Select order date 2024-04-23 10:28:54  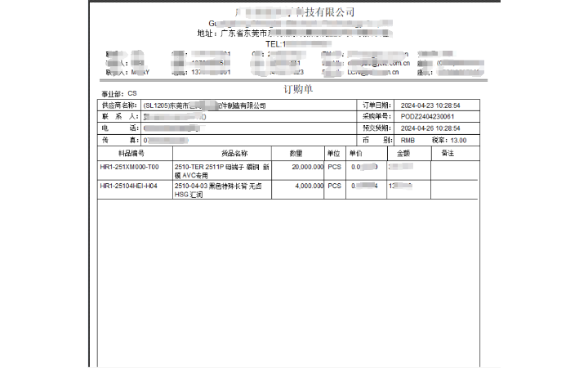(430, 105)
